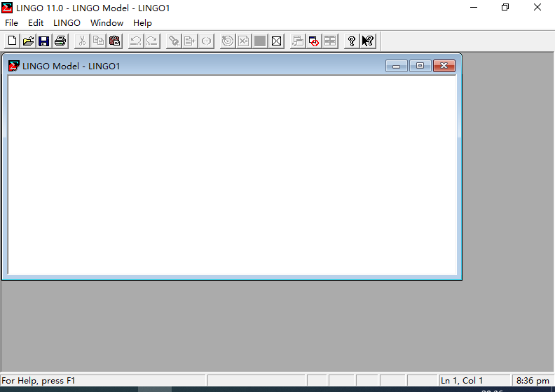Click the '8:36 pm' status bar clock
This screenshot has width=555, height=392.
(x=533, y=381)
